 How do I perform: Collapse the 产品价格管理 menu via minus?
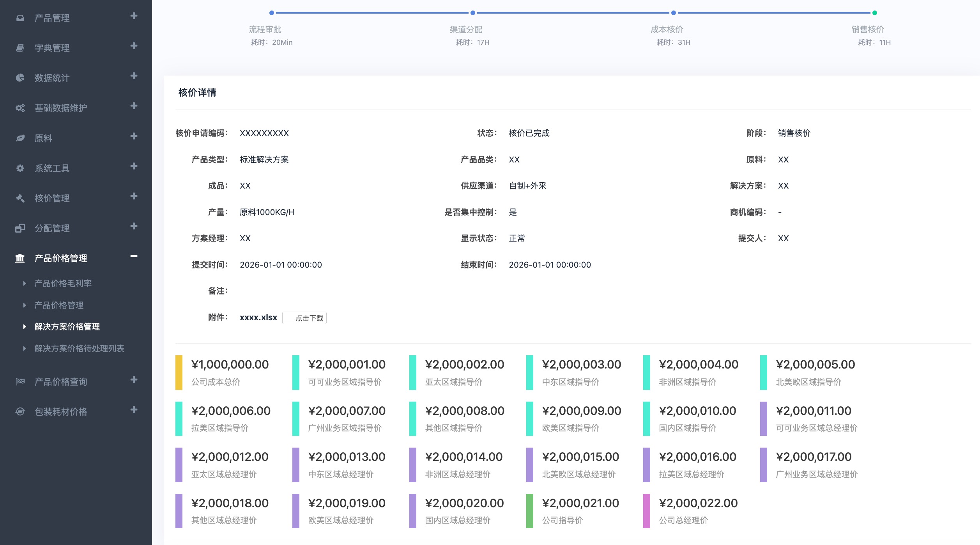(x=134, y=256)
